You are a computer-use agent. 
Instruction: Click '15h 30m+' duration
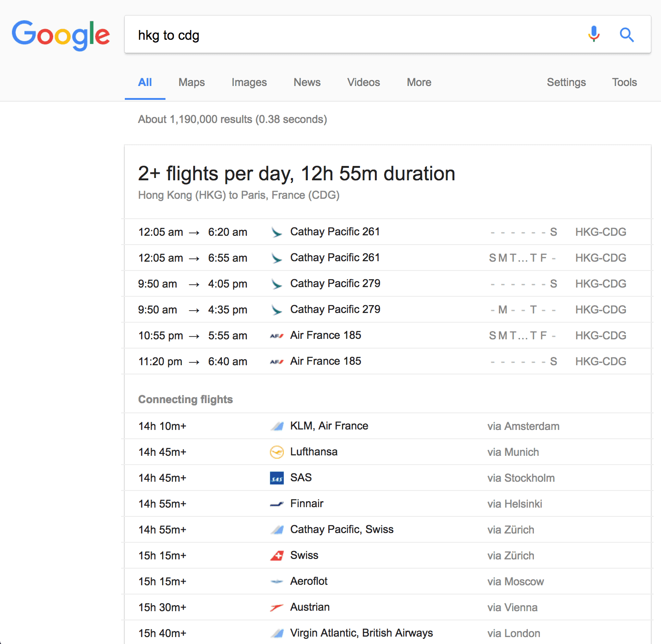coord(162,607)
